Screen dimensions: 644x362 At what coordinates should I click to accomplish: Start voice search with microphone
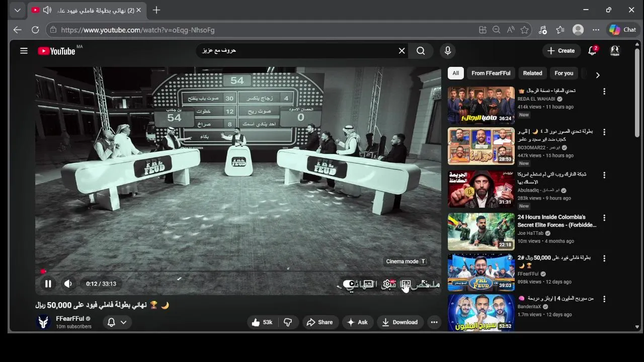447,51
